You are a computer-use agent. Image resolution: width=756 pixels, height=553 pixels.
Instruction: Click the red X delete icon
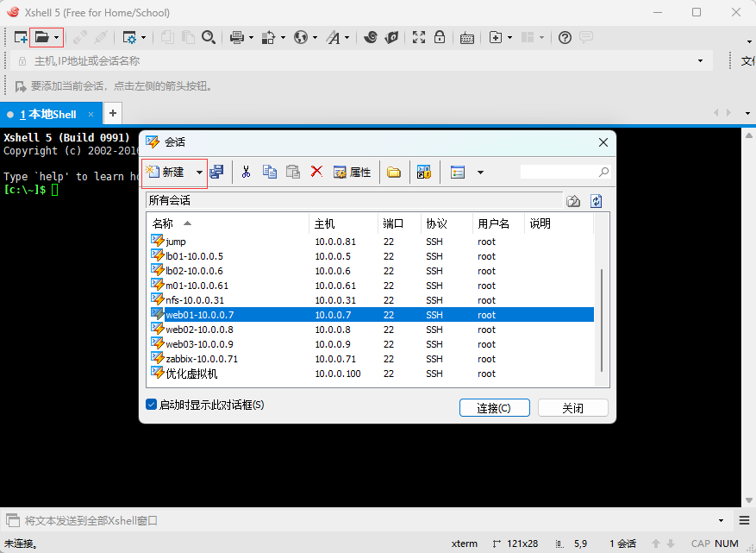[x=316, y=172]
